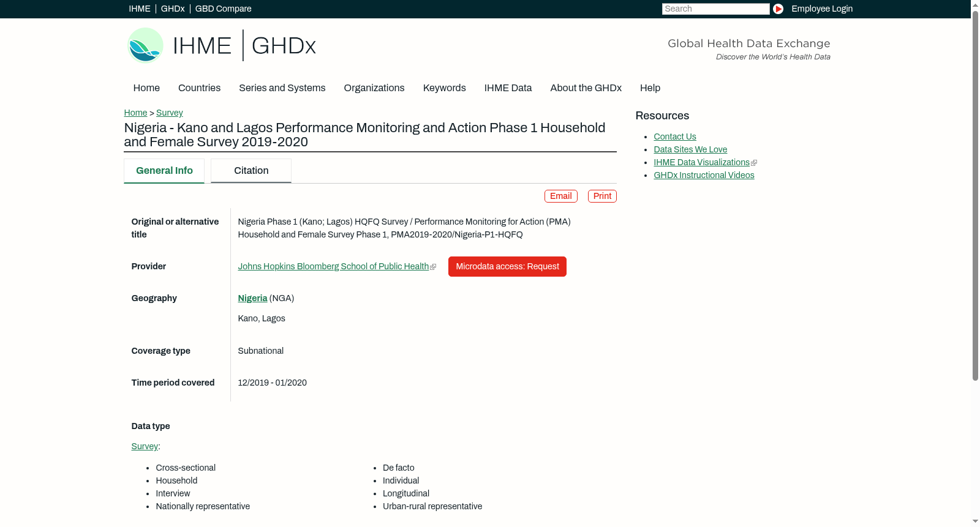The width and height of the screenshot is (980, 527).
Task: Click the Survey breadcrumb link
Action: point(170,113)
